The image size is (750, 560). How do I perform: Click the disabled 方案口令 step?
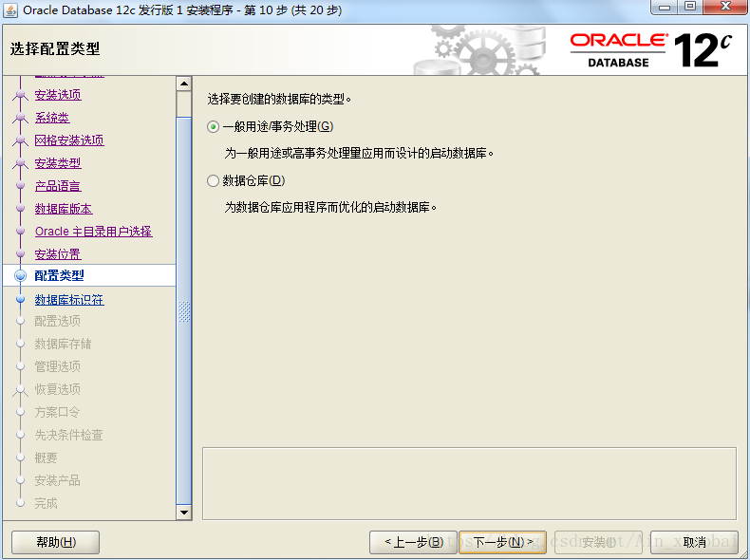click(57, 412)
